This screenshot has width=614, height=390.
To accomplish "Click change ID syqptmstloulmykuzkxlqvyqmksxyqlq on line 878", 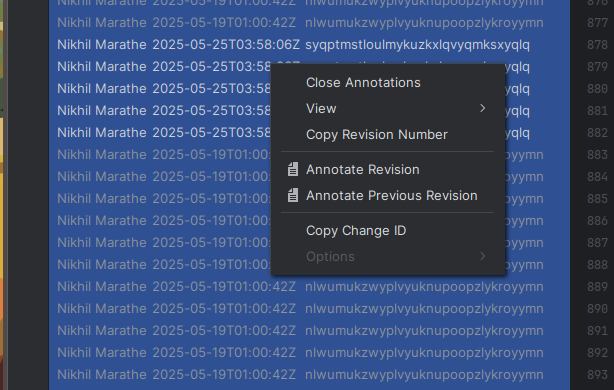I will (x=417, y=45).
